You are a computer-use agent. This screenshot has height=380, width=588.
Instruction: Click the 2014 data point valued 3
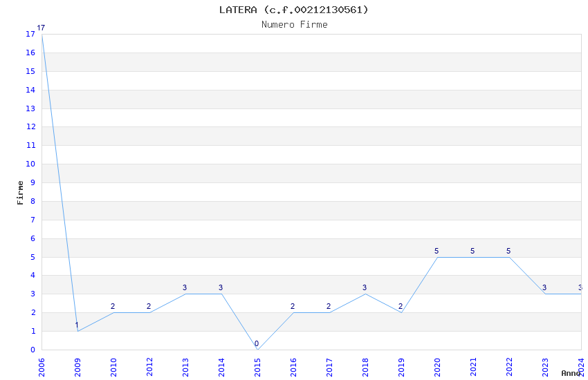[221, 294]
